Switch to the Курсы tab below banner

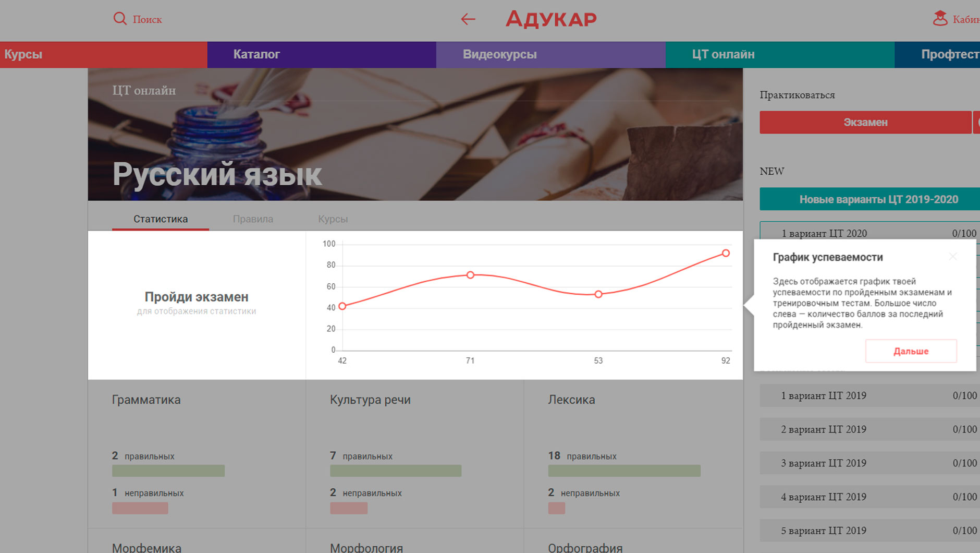coord(333,219)
